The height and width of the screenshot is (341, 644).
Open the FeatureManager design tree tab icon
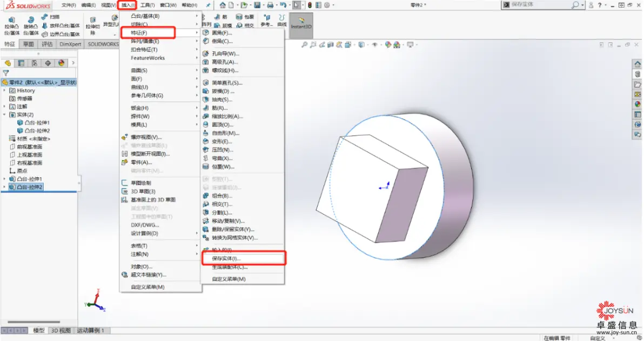[x=8, y=63]
